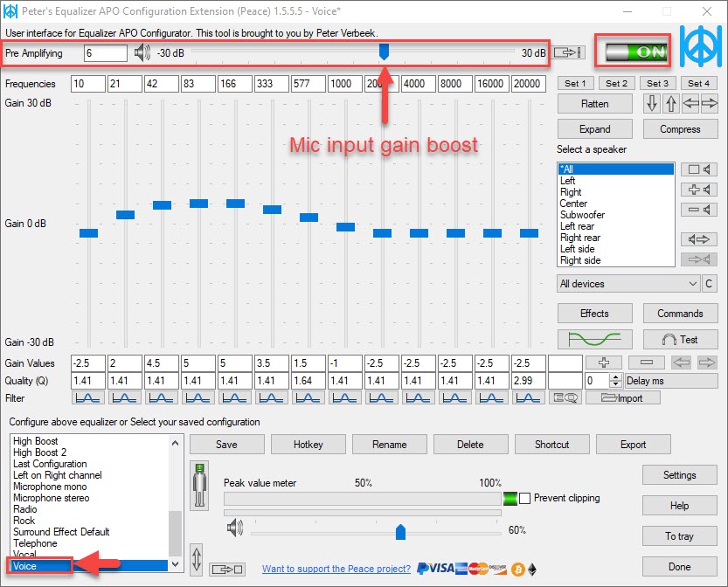Open the Effects panel
Screen dimensions: 728x587
(x=595, y=314)
